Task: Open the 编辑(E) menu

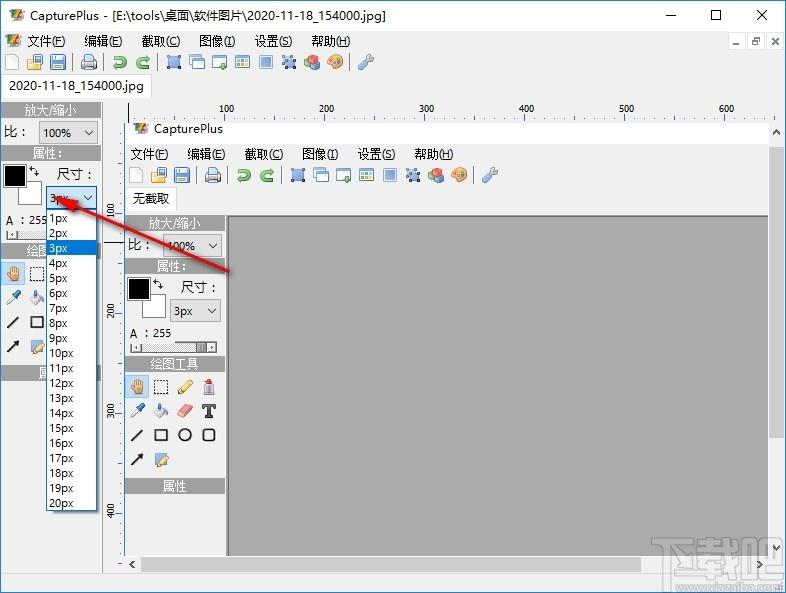Action: pyautogui.click(x=103, y=41)
